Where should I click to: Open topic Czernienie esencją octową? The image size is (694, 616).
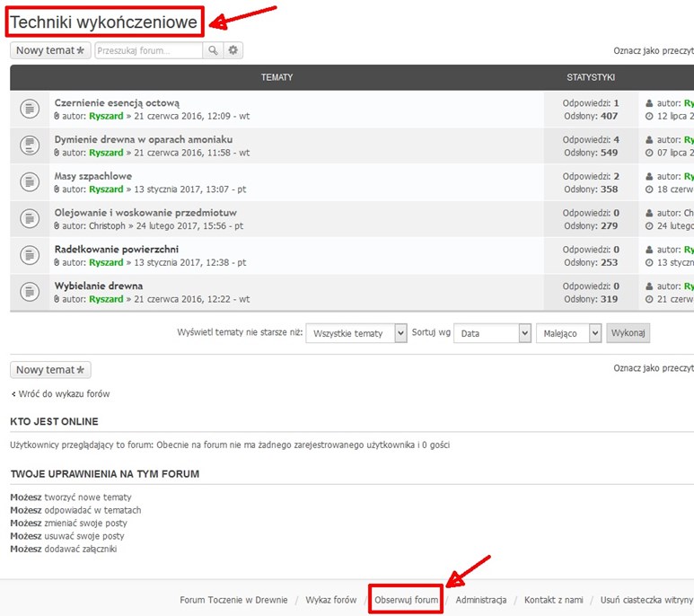pos(117,103)
